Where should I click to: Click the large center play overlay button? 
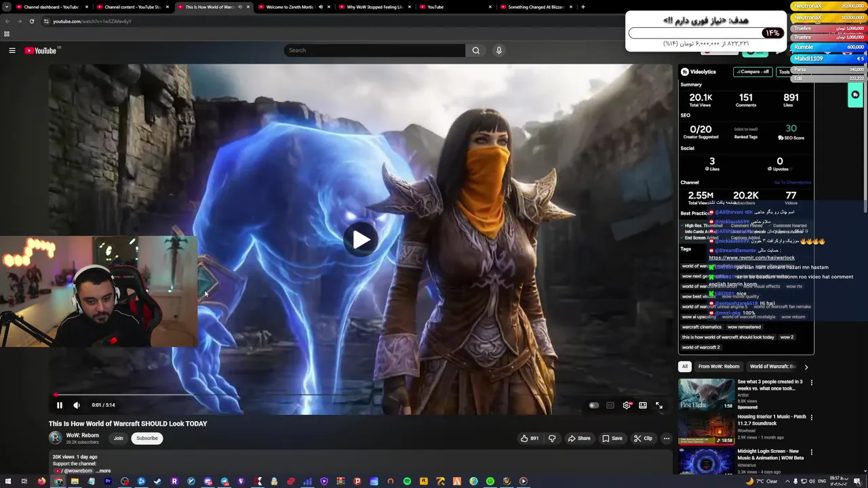[x=361, y=239]
